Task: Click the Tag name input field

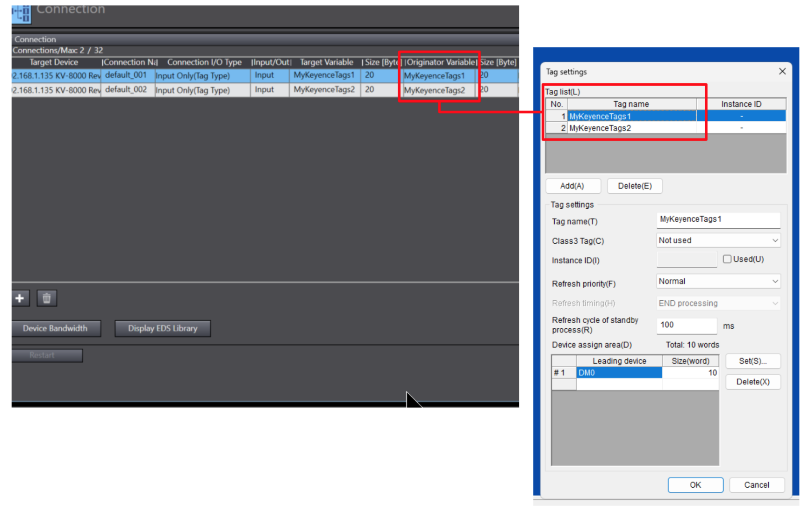Action: click(x=718, y=220)
